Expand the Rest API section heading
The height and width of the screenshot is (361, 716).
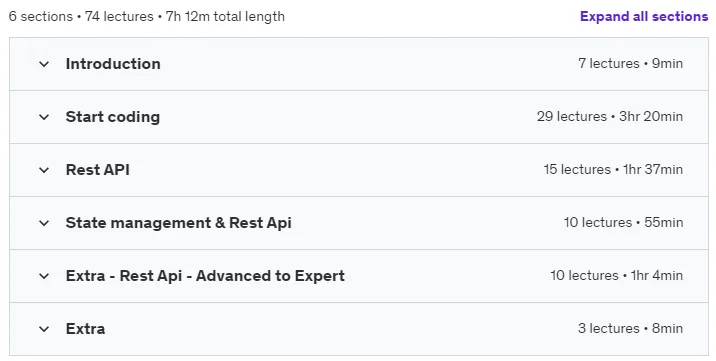coord(98,169)
